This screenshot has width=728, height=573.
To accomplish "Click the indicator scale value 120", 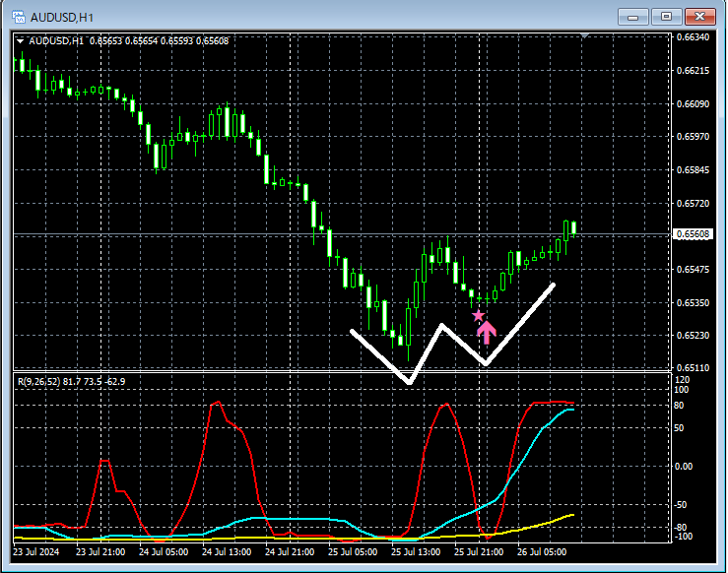I will (x=682, y=379).
